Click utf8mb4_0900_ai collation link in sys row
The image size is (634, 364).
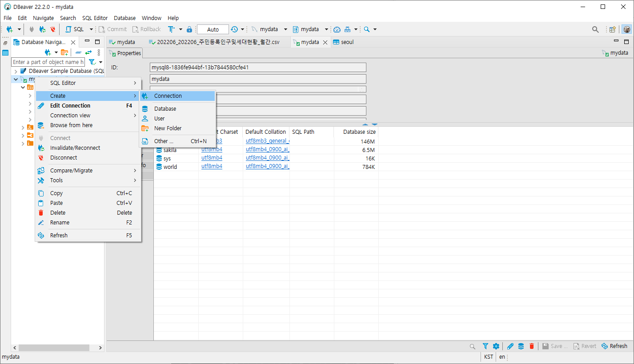[267, 158]
